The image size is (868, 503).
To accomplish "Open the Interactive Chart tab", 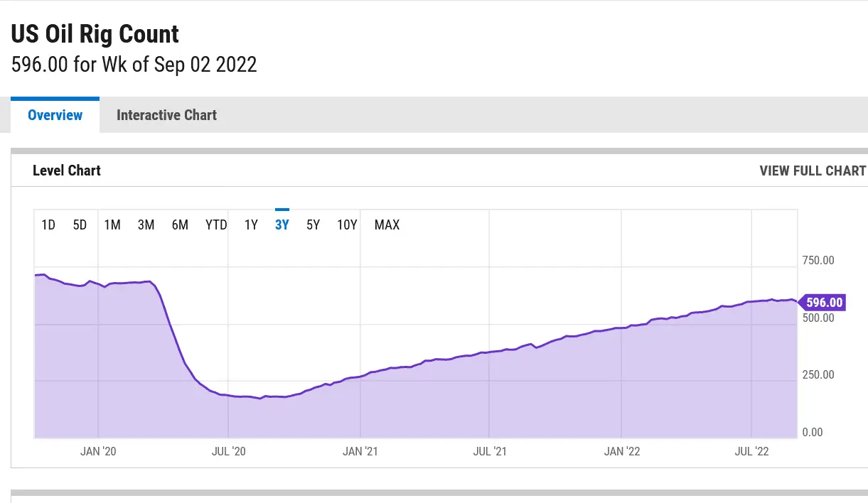I will point(166,115).
